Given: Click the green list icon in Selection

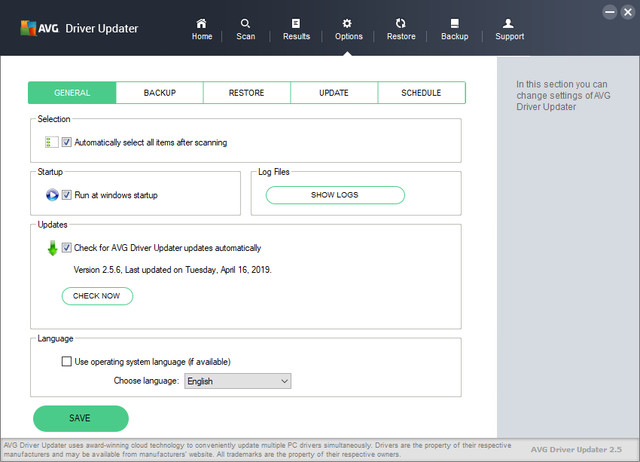Looking at the screenshot, I should point(51,142).
